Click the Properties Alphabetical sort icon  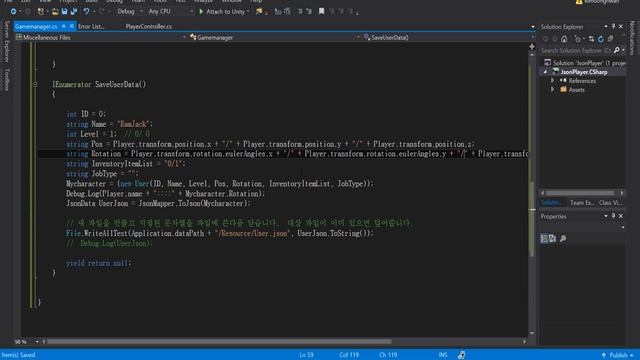click(553, 238)
